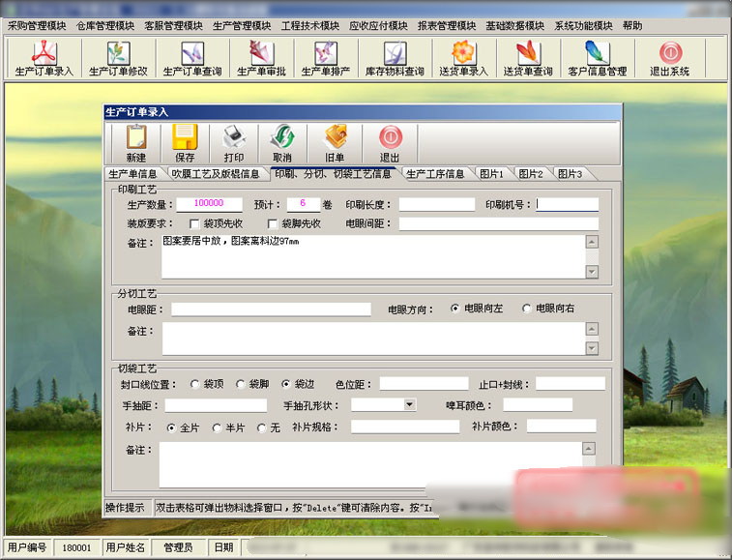Click 印刷机号 input field
The height and width of the screenshot is (560, 732).
point(567,204)
